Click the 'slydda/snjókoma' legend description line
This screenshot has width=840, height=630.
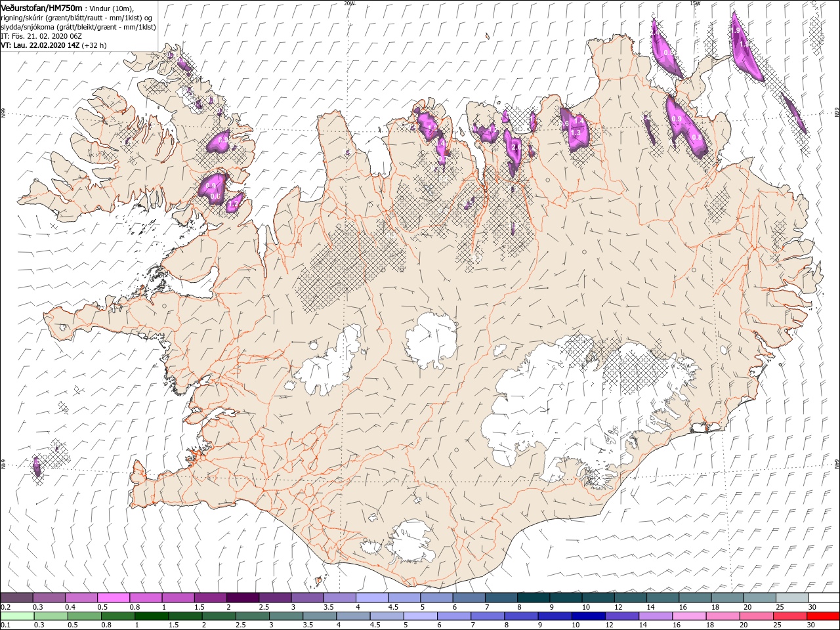pos(78,27)
